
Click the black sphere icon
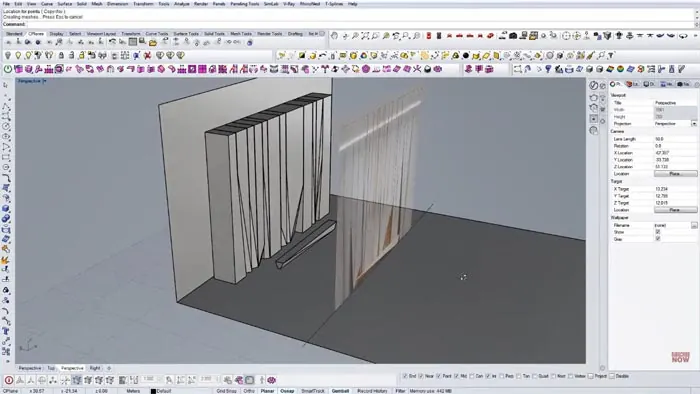[466, 56]
